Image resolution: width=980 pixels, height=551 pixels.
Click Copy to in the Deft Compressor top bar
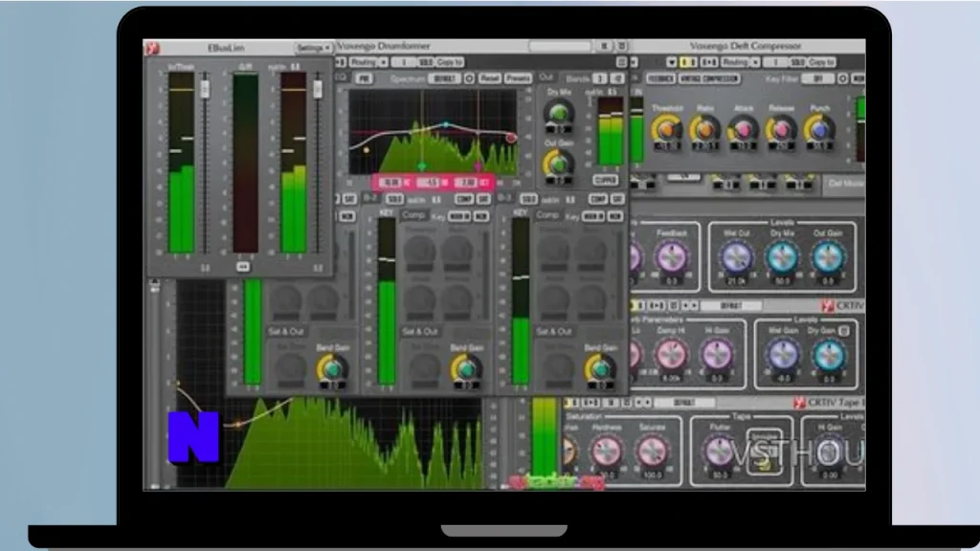821,62
